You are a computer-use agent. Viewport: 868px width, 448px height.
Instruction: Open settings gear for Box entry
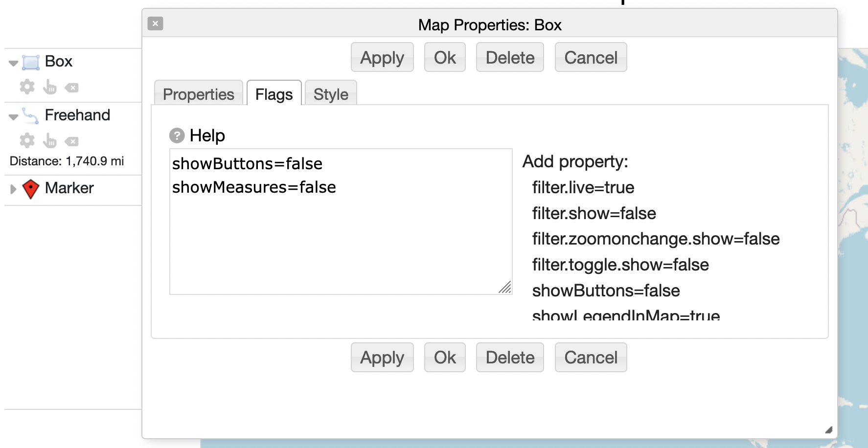(27, 87)
